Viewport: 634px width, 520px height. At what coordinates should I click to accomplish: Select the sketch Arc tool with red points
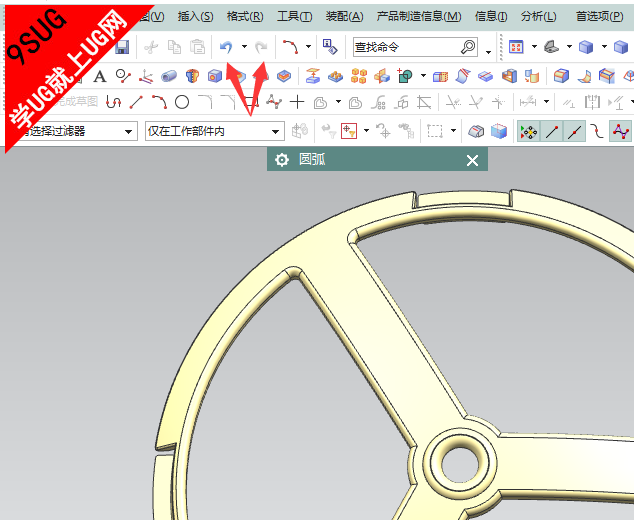(159, 102)
